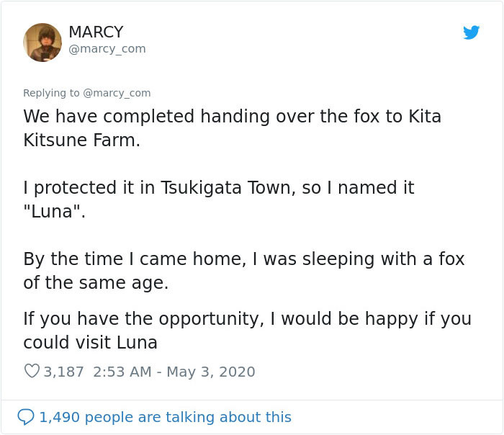This screenshot has height=435, width=504.
Task: Click the words "Kitsune Farm" in the tweet
Action: point(81,140)
